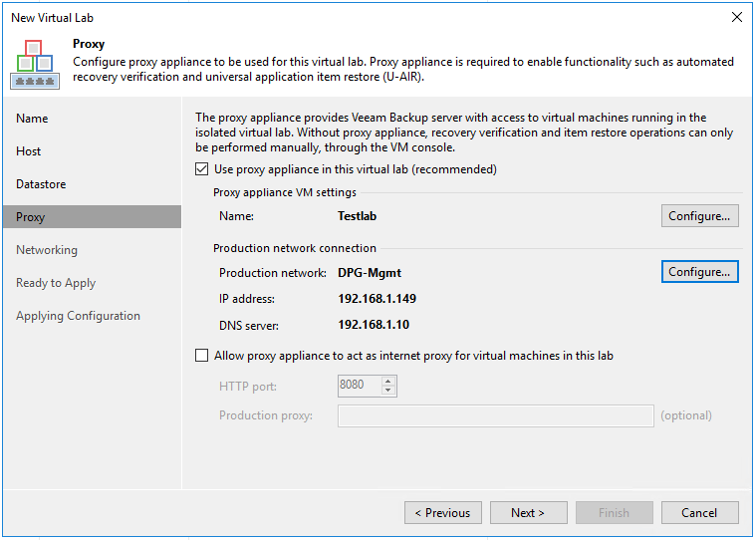
Task: Enable Allow proxy appliance as internet proxy
Action: pyautogui.click(x=203, y=356)
